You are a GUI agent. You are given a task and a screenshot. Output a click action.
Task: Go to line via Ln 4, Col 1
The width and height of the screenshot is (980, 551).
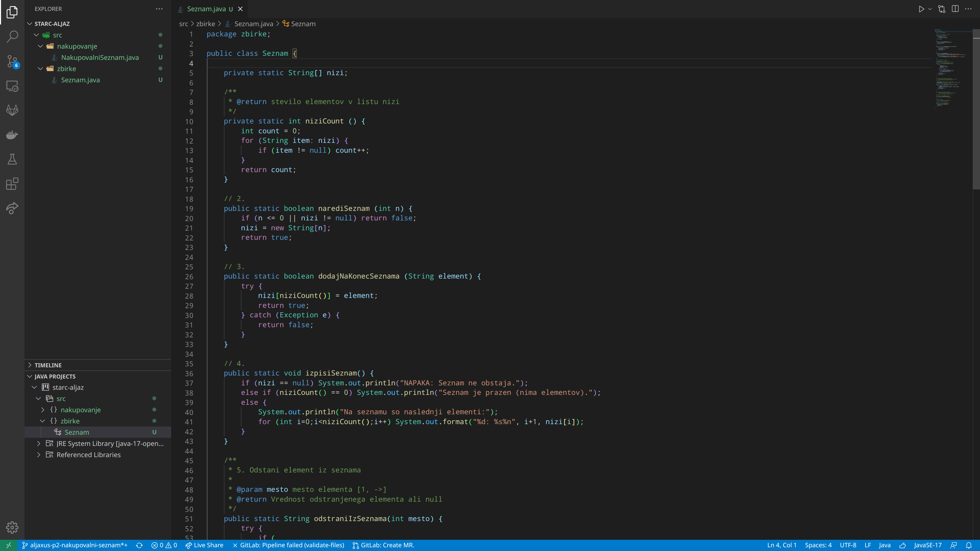coord(782,545)
